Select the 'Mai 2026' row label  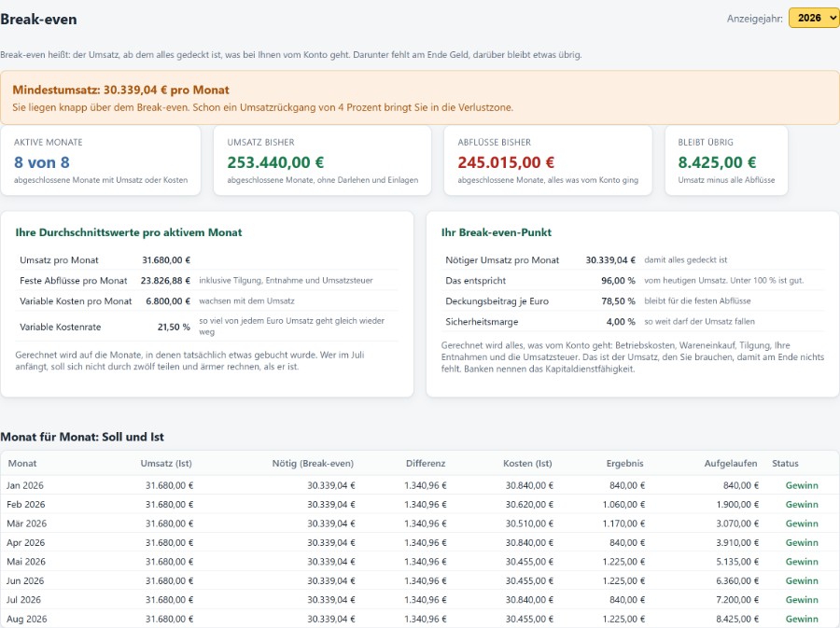coord(26,562)
